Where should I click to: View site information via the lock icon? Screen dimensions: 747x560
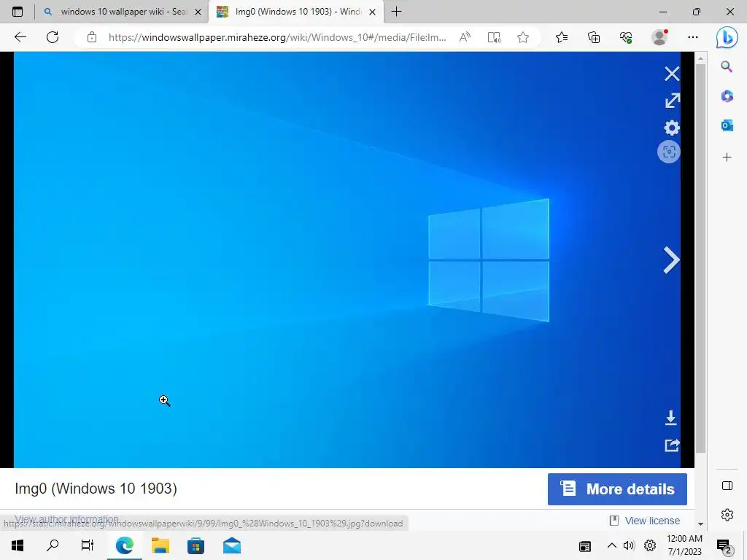pyautogui.click(x=91, y=37)
